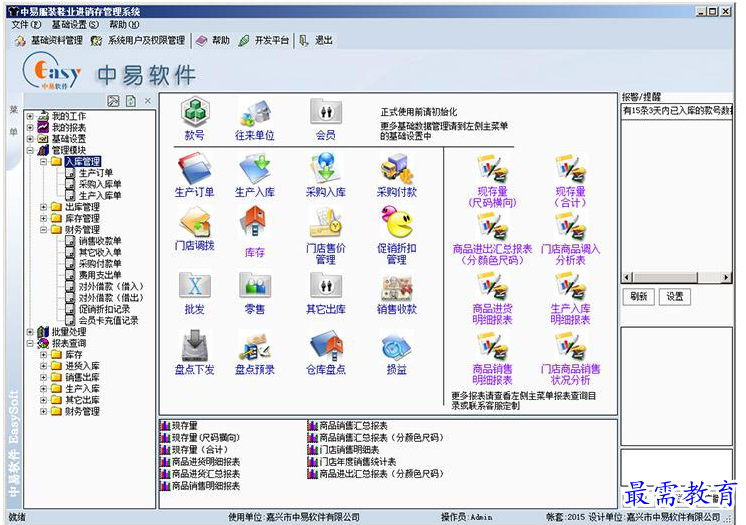Expand the 我的报表 tree node
This screenshot has height=525, width=746.
(x=30, y=128)
